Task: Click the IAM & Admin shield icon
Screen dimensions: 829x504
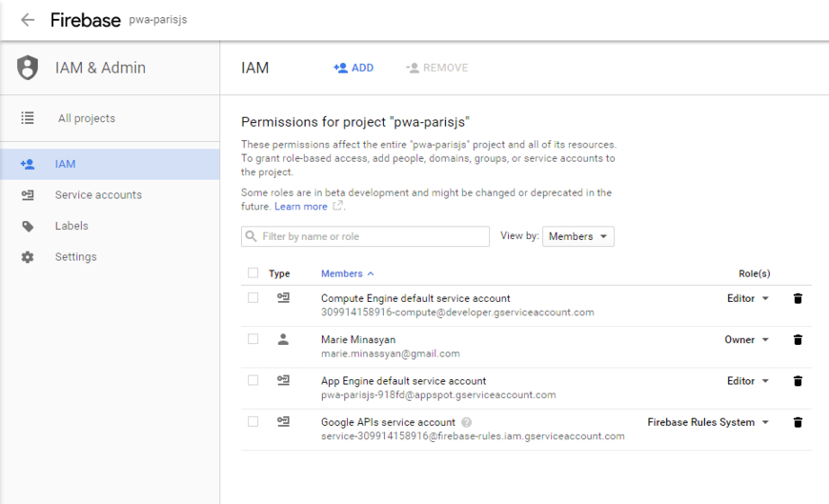Action: (x=28, y=68)
